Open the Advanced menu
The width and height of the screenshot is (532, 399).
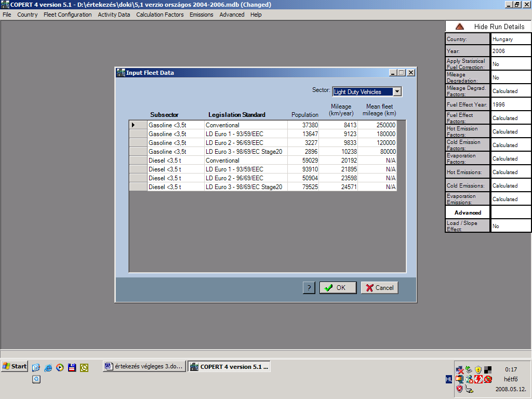232,15
